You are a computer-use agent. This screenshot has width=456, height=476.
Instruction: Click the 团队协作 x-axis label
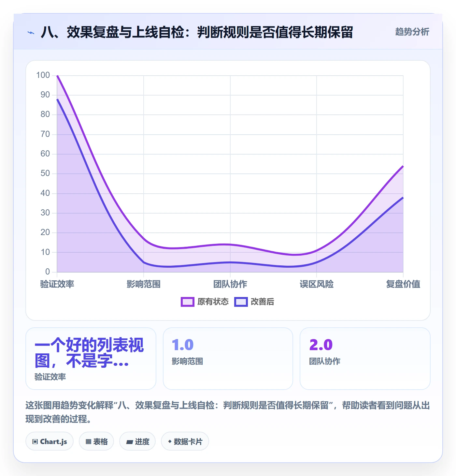click(x=230, y=284)
